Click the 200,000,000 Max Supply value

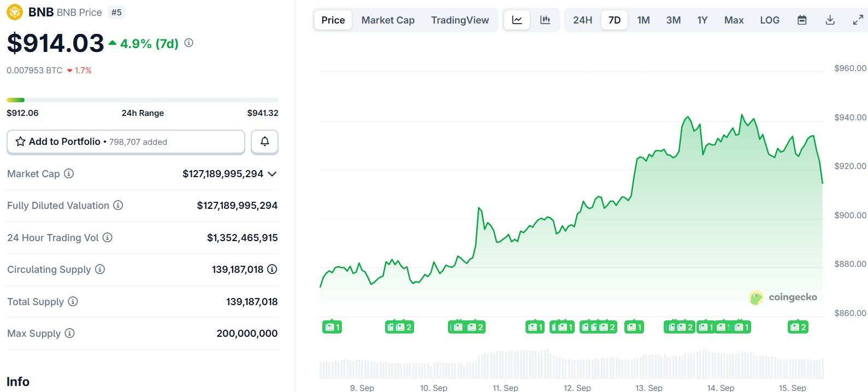coord(247,334)
